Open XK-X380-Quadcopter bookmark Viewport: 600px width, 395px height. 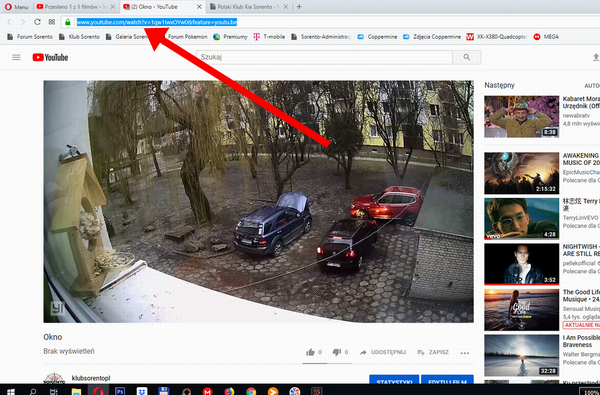497,37
